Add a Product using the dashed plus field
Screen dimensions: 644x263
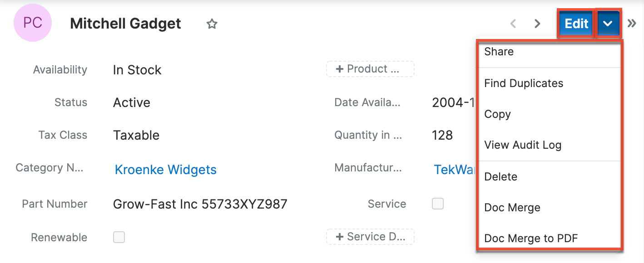point(370,69)
